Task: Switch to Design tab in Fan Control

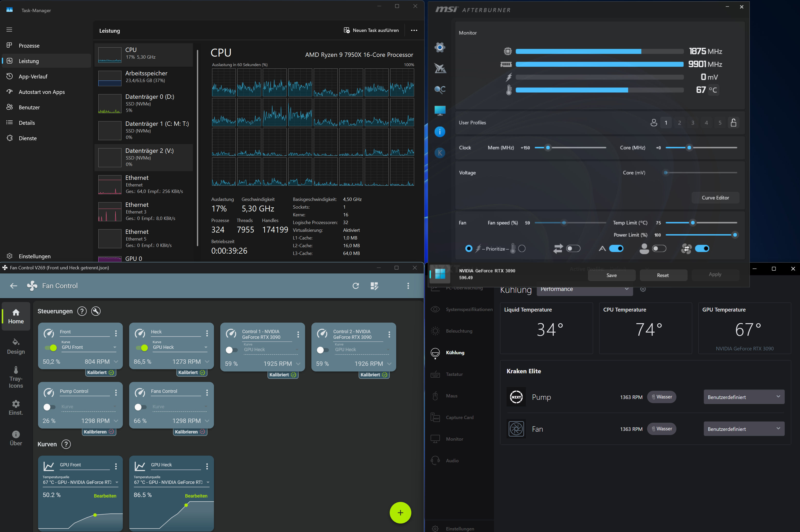Action: click(x=16, y=347)
